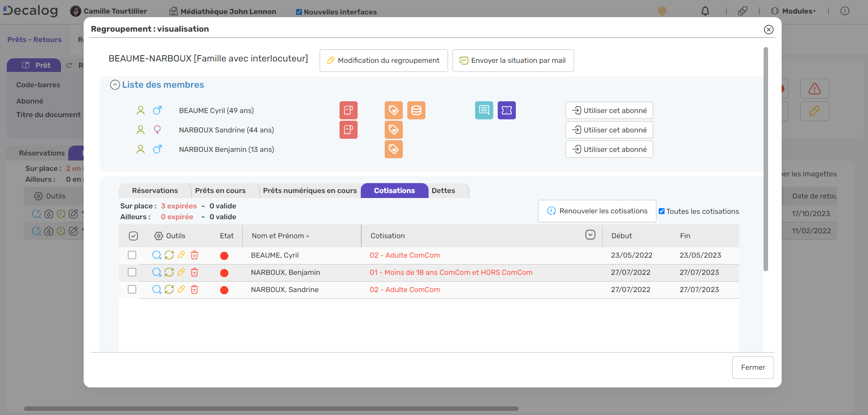The image size is (868, 415).
Task: Open the Cotisation column dropdown
Action: 590,235
